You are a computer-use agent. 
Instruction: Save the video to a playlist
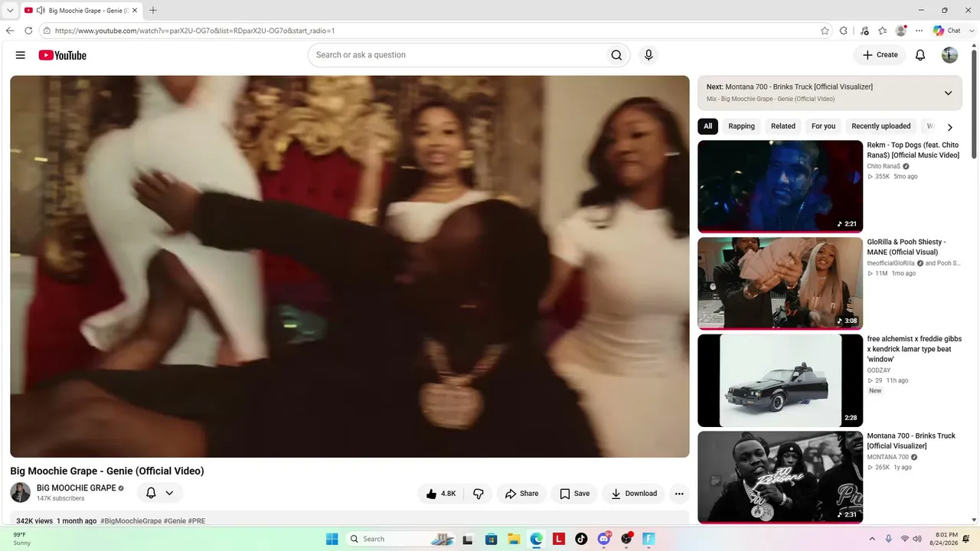[575, 494]
